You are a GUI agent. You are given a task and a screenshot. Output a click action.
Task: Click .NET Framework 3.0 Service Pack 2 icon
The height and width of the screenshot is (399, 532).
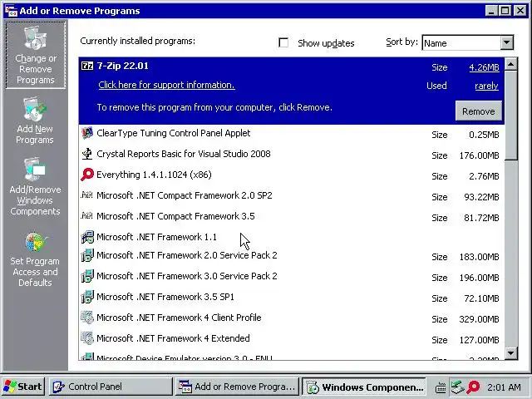[x=87, y=276]
